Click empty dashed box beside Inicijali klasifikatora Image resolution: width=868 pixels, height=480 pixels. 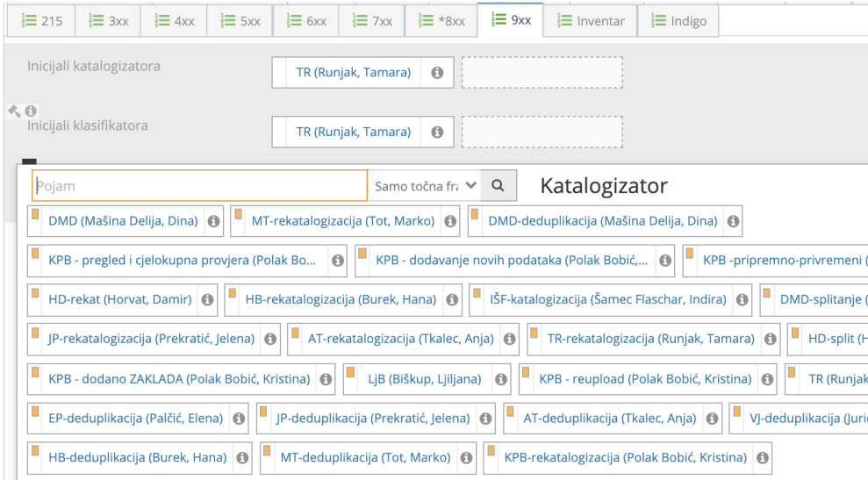[542, 132]
